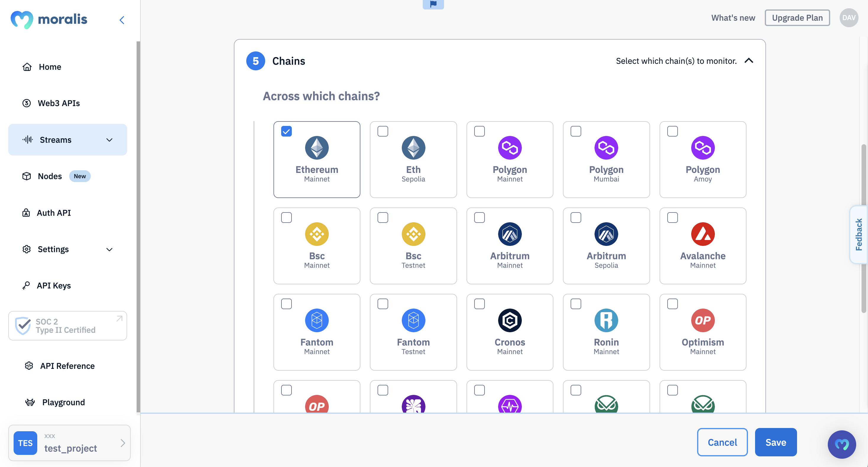The height and width of the screenshot is (467, 868).
Task: Check the Cronos Mainnet checkbox
Action: 479,304
